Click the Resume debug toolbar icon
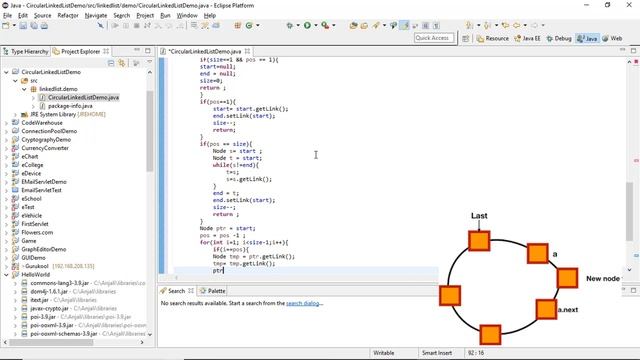This screenshot has width=640, height=360. [x=116, y=26]
